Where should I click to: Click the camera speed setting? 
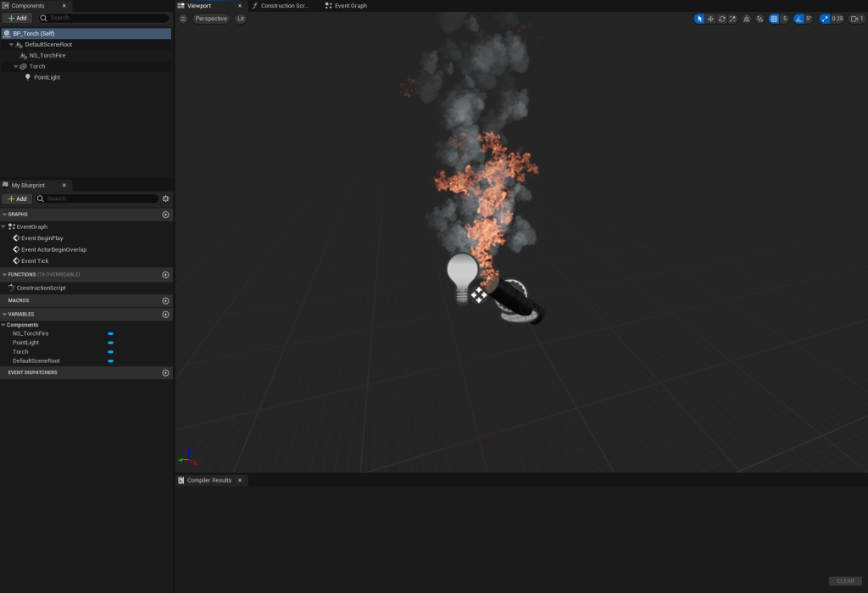[x=857, y=19]
